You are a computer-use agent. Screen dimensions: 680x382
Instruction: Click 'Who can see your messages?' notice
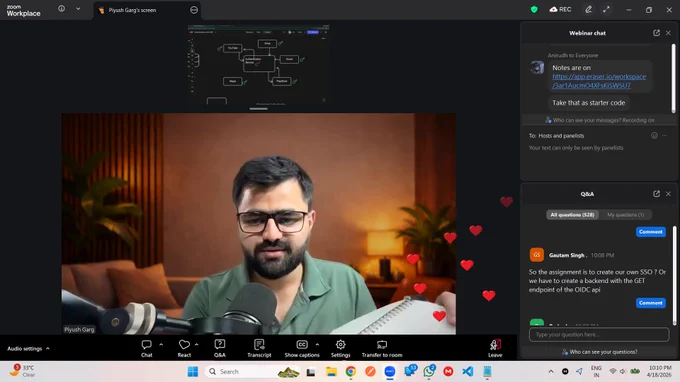600,120
